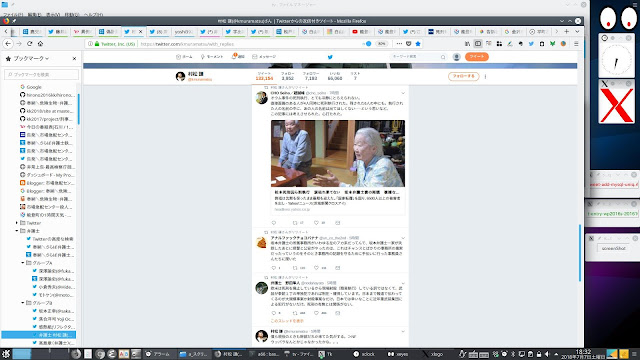Click the green padlock site security icon

click(97, 44)
